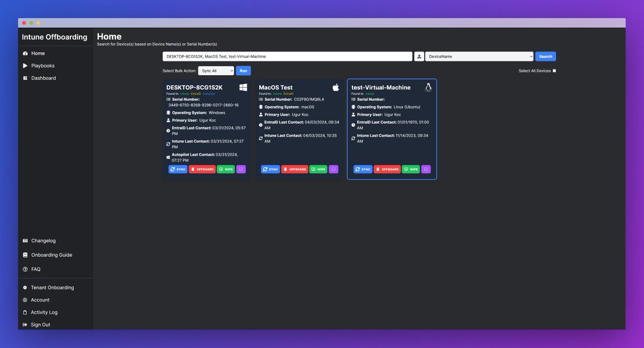644x348 pixels.
Task: Click the Dashboard grid icon
Action: [x=25, y=78]
